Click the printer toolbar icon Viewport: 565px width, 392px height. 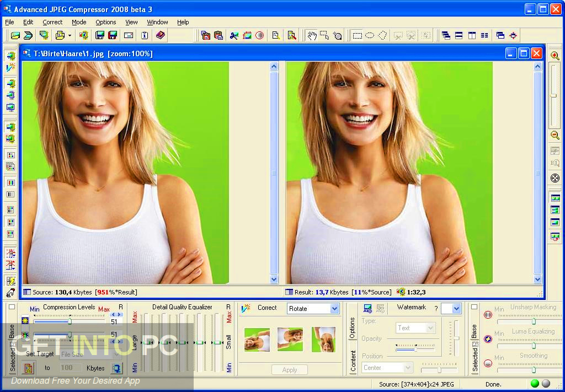pos(60,35)
